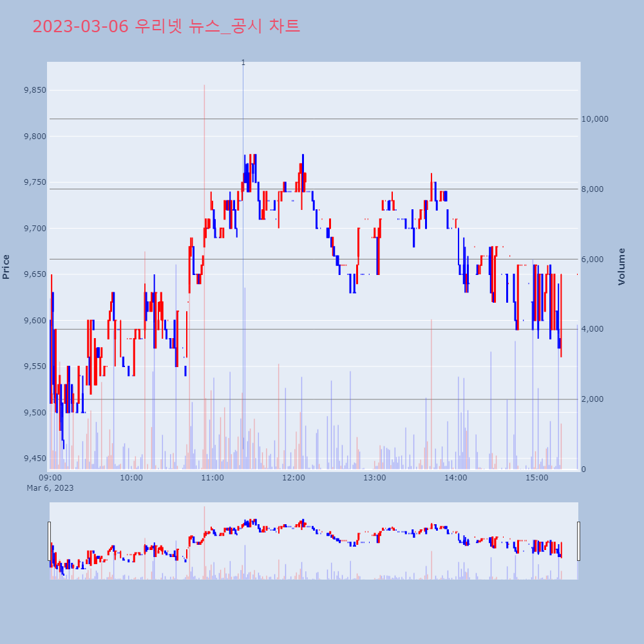Click the 9,750 price tick label

(35, 182)
